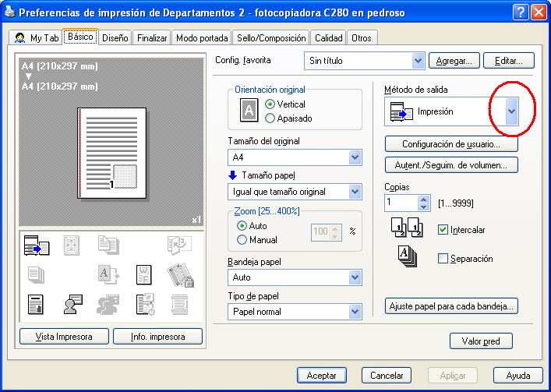The height and width of the screenshot is (392, 551).
Task: Open Configuración de usuario...
Action: point(451,144)
